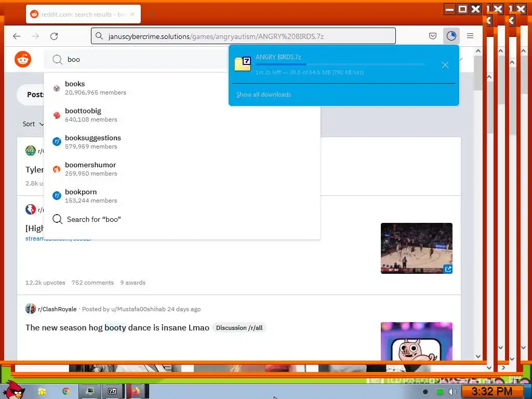
Task: Open the basketball highlight video thumbnail
Action: (x=416, y=248)
